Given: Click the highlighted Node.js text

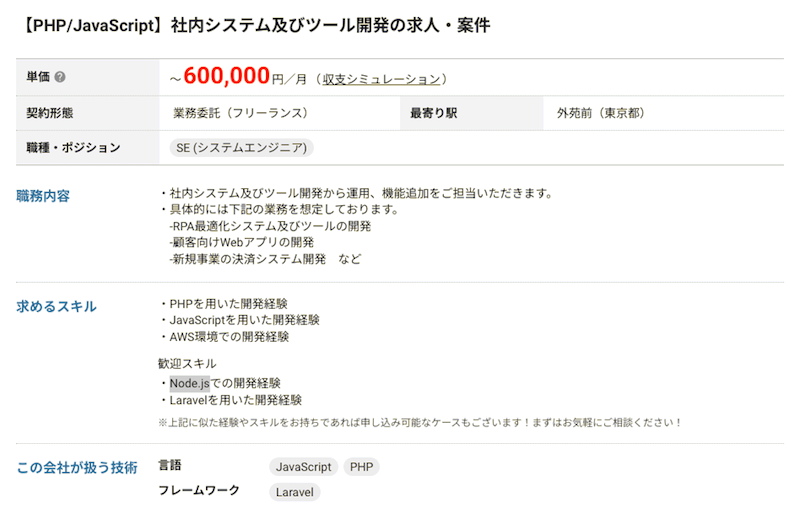Looking at the screenshot, I should pos(189,383).
